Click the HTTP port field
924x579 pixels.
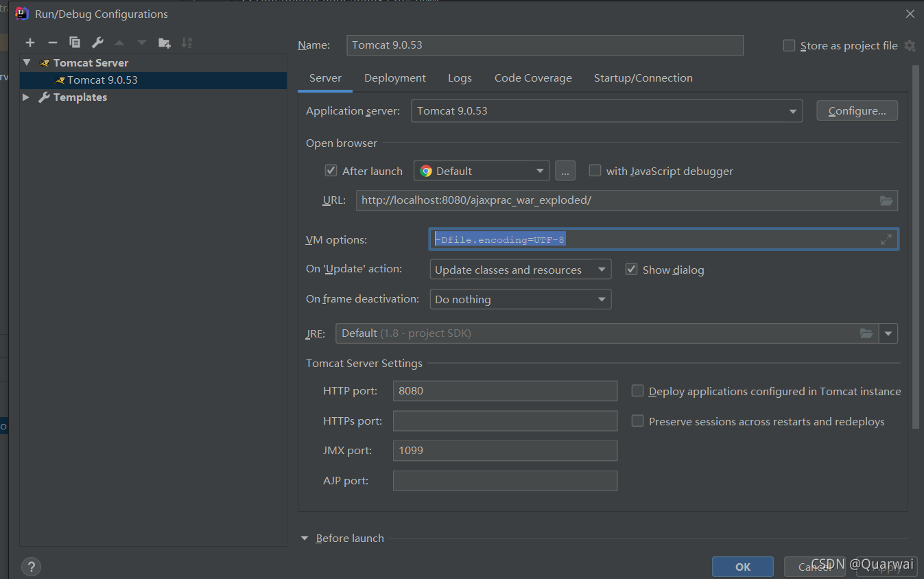[505, 391]
